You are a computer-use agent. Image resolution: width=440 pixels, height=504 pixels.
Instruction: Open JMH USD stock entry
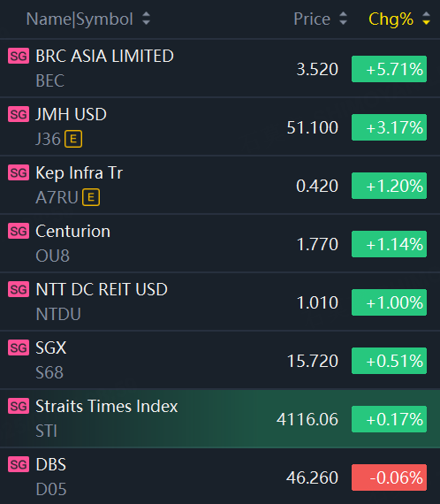click(x=220, y=126)
